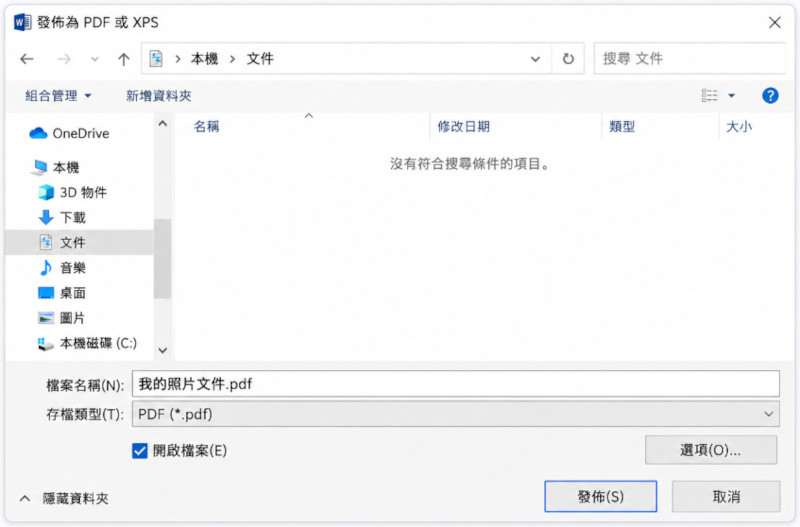Open 3D 物件 folder
800x527 pixels.
[72, 192]
